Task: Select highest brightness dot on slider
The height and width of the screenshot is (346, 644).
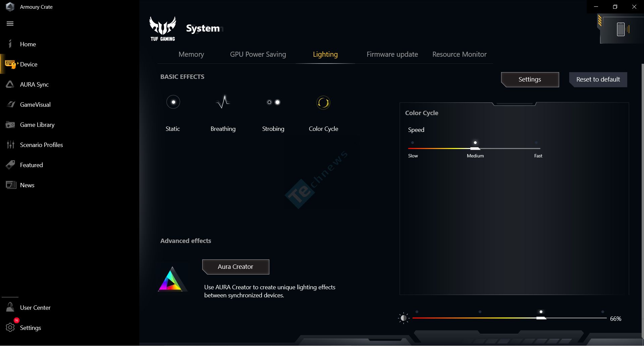Action: coord(603,312)
